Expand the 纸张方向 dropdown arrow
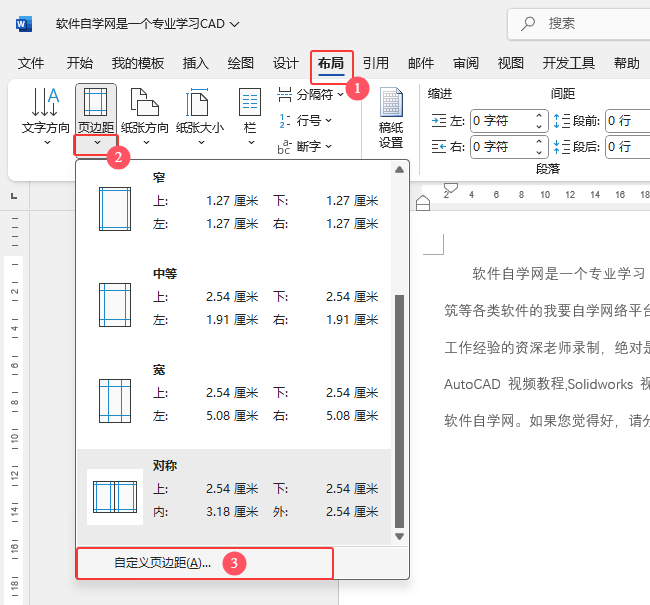 (146, 143)
